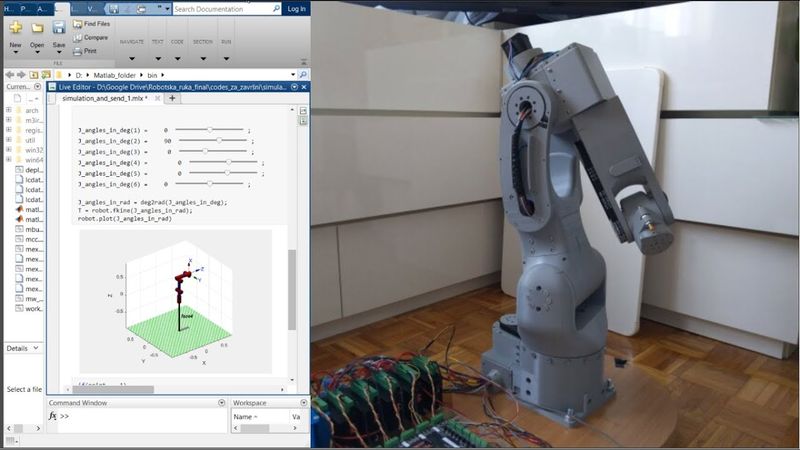Expand the util folder
800x450 pixels.
click(9, 140)
